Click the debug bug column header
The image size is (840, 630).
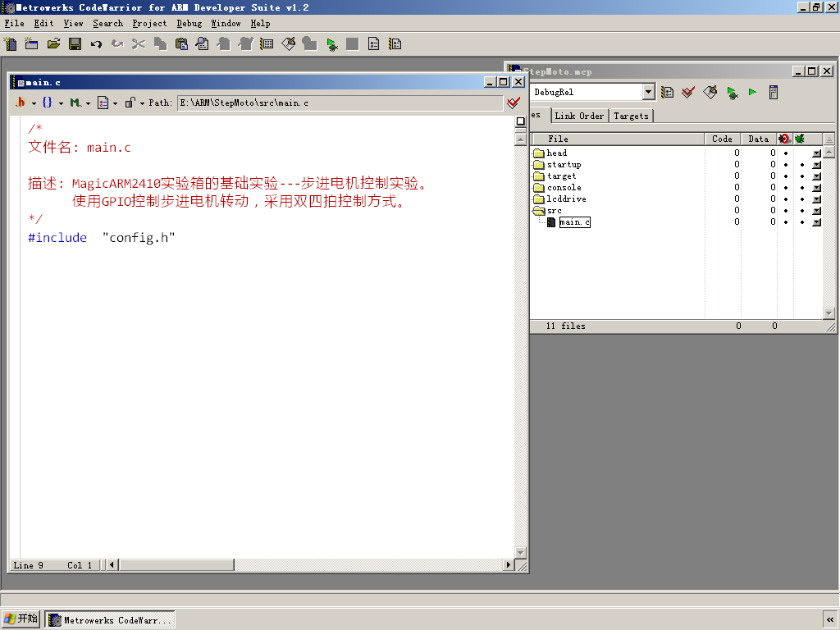point(800,139)
